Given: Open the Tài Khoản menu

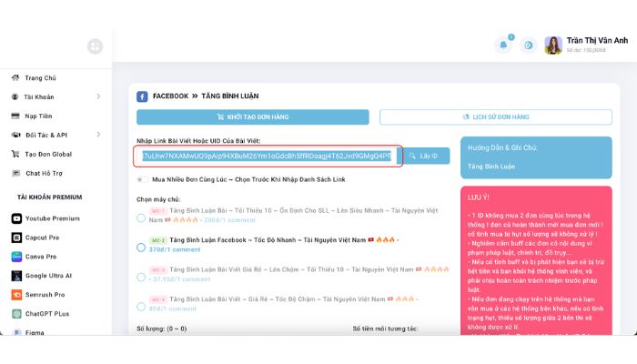Looking at the screenshot, I should coord(38,97).
